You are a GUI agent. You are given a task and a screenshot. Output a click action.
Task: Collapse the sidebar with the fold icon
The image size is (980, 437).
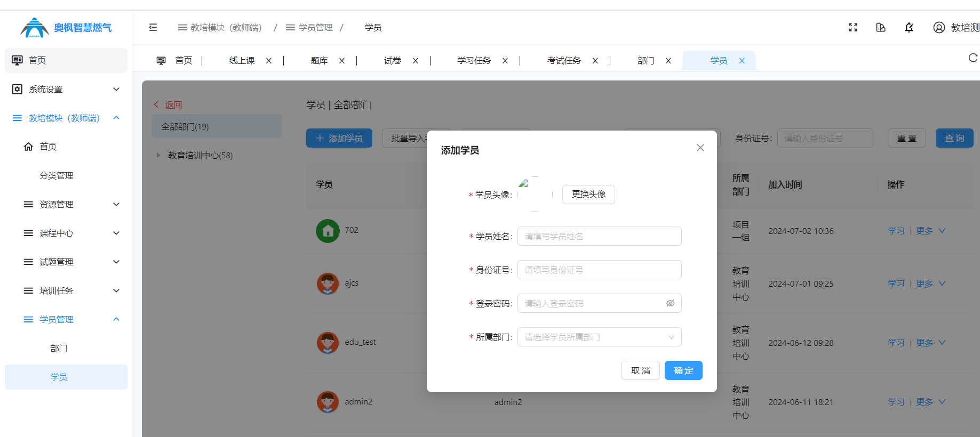(153, 27)
